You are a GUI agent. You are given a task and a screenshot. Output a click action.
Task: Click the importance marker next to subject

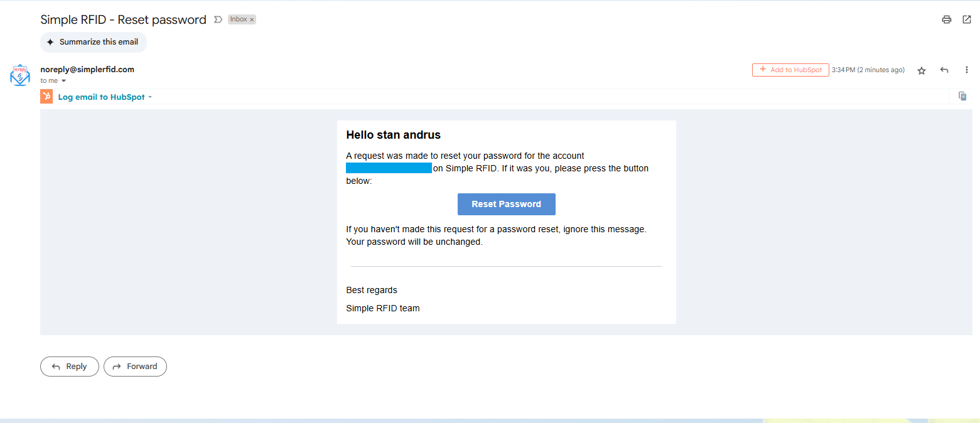(x=218, y=19)
